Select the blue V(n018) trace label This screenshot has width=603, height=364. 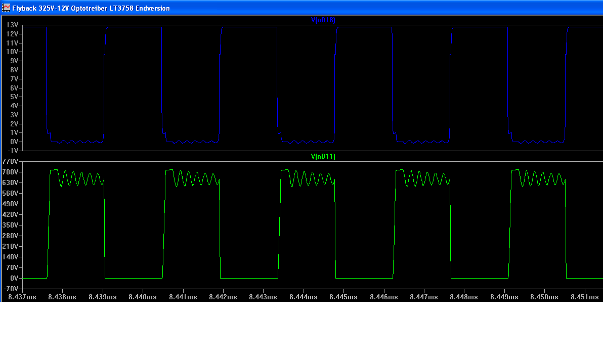coord(323,20)
